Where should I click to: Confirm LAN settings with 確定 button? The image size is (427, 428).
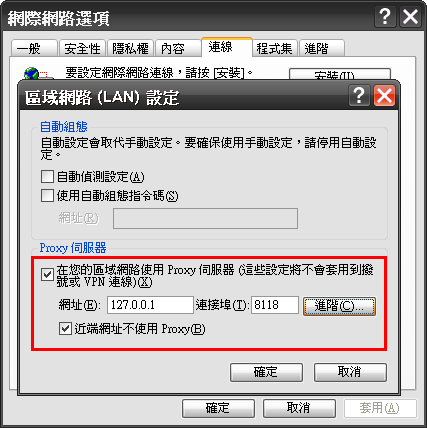pyautogui.click(x=266, y=372)
